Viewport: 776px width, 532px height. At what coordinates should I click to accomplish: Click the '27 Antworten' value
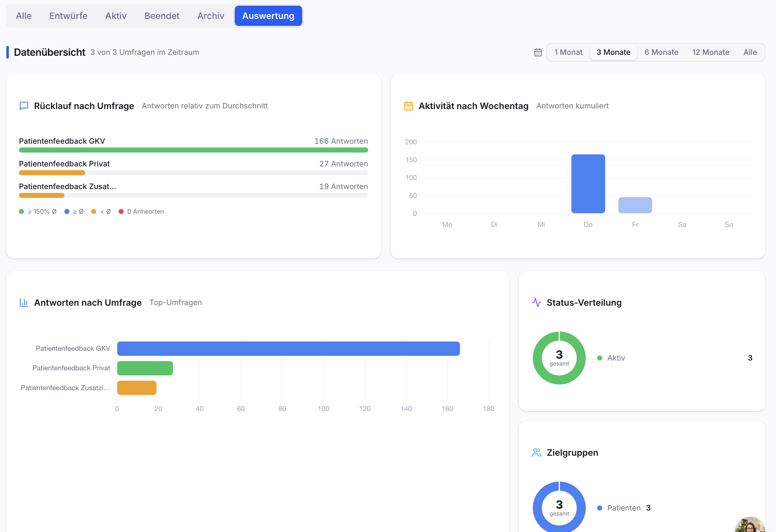point(344,164)
